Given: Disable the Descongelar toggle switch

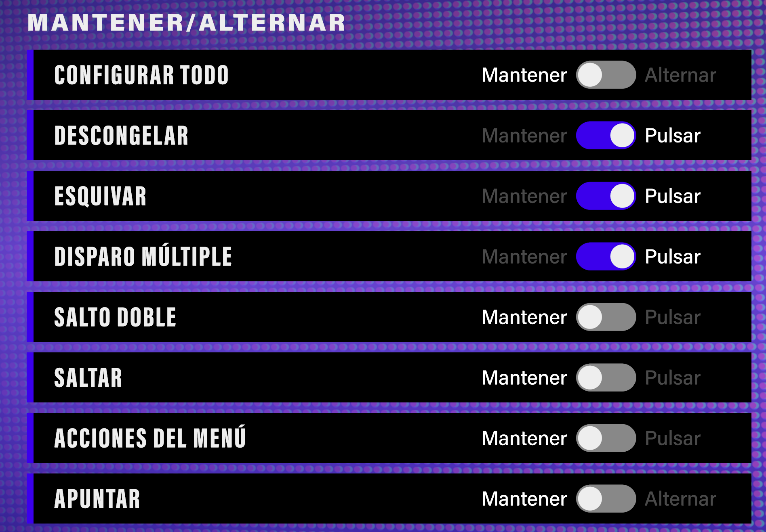Looking at the screenshot, I should point(606,136).
